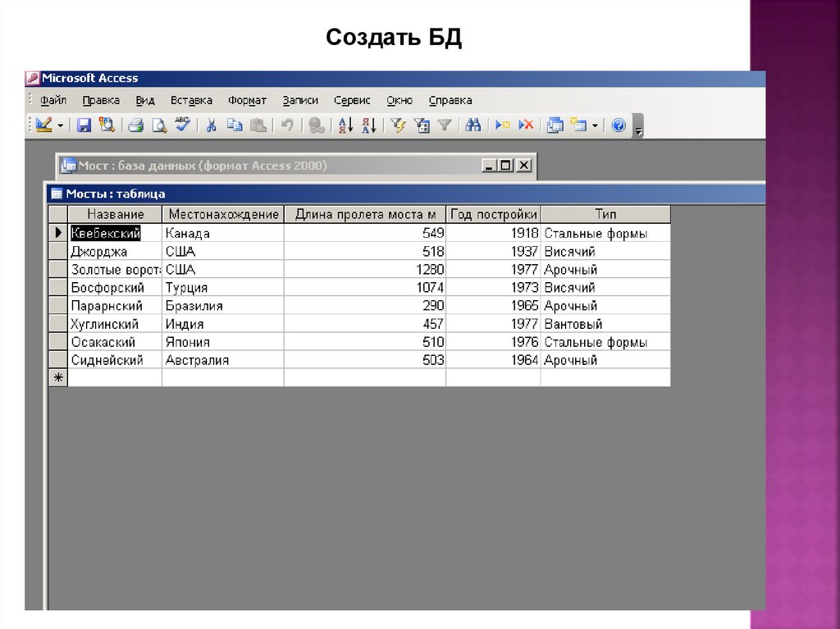Image resolution: width=840 pixels, height=629 pixels.
Task: Click the Канада location cell
Action: point(223,233)
